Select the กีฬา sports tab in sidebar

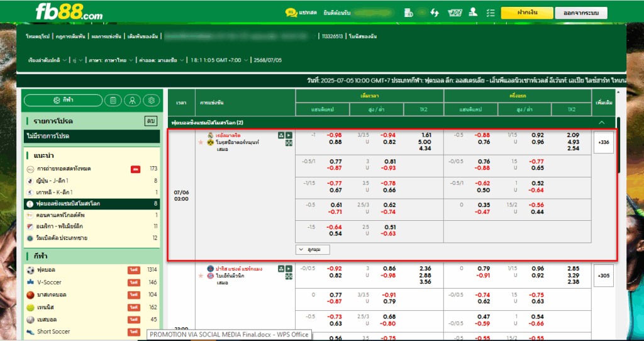tap(64, 100)
